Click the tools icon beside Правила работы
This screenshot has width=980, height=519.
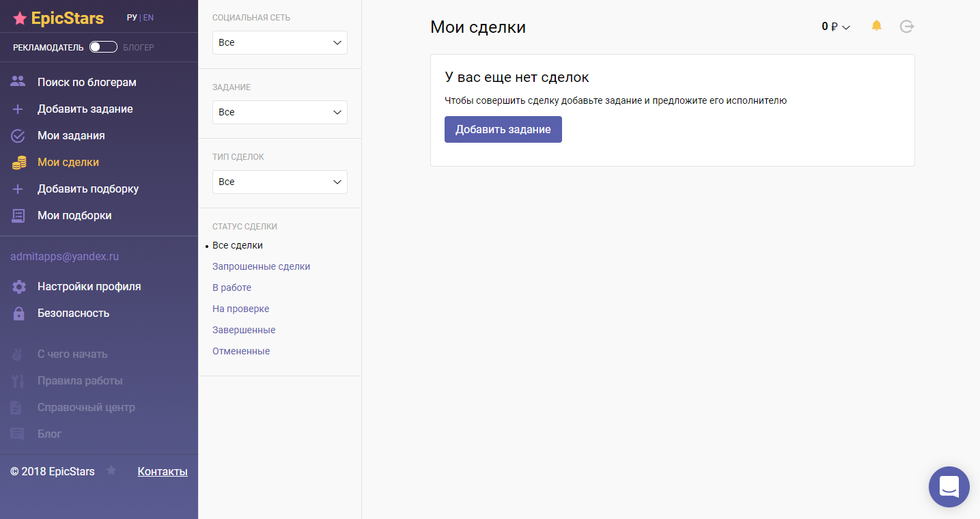pyautogui.click(x=18, y=381)
